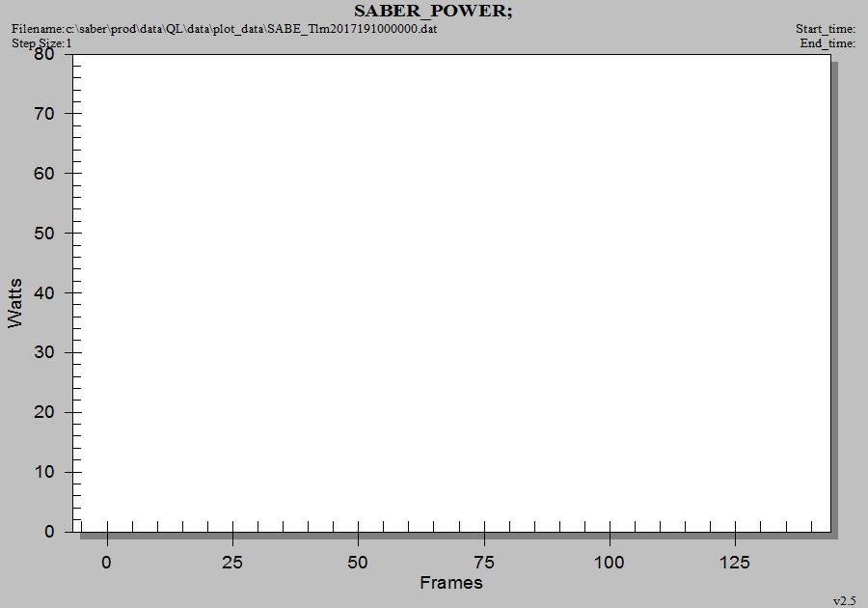868x608 pixels.
Task: Click the Step Size:1 label
Action: [41, 43]
